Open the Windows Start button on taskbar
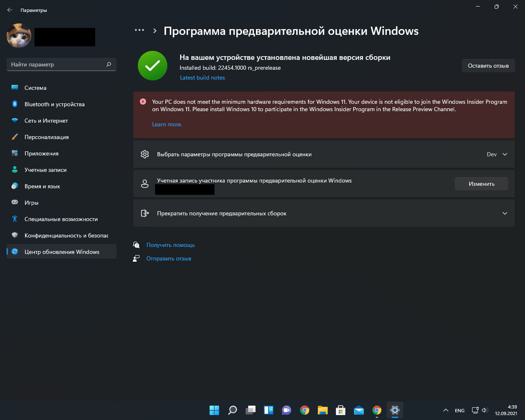525x420 pixels. pos(214,410)
